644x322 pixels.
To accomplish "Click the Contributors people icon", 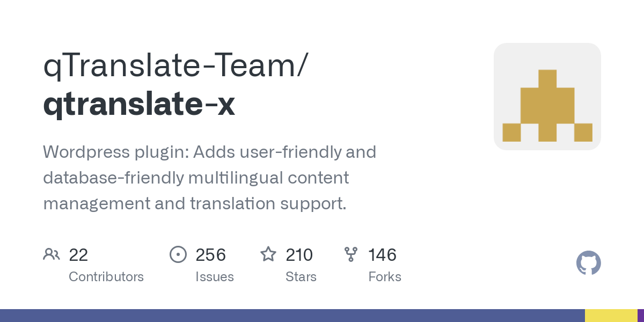I will 52,254.
